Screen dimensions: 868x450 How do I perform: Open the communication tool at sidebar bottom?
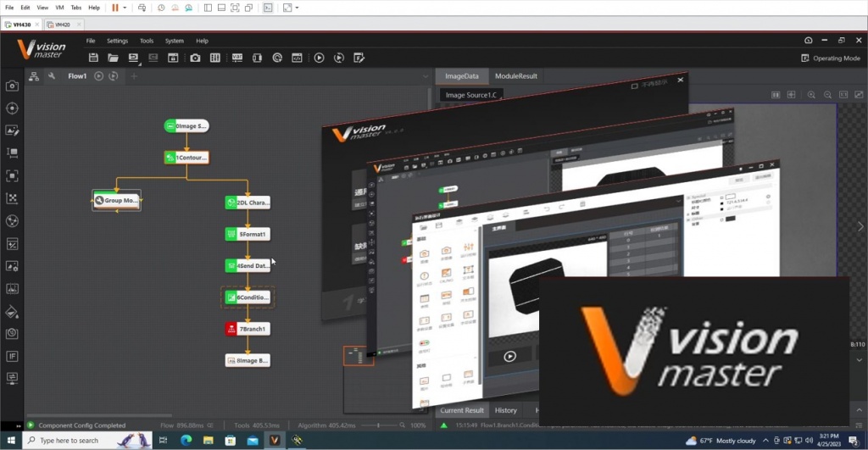point(12,378)
